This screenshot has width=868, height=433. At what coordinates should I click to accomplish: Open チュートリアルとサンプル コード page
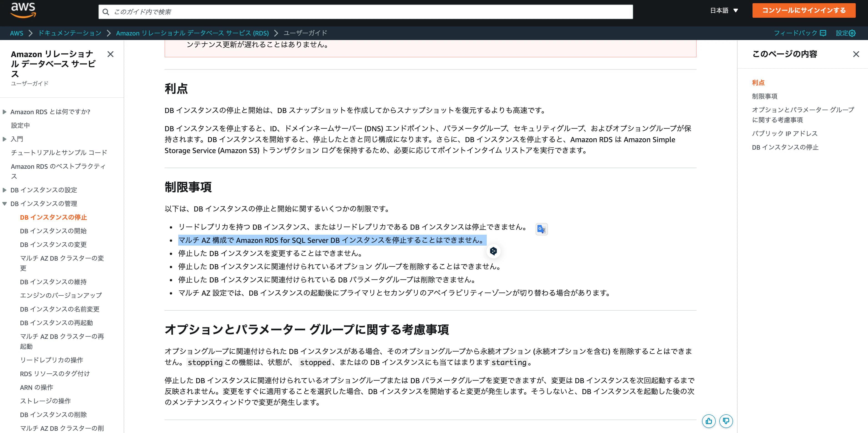(59, 153)
